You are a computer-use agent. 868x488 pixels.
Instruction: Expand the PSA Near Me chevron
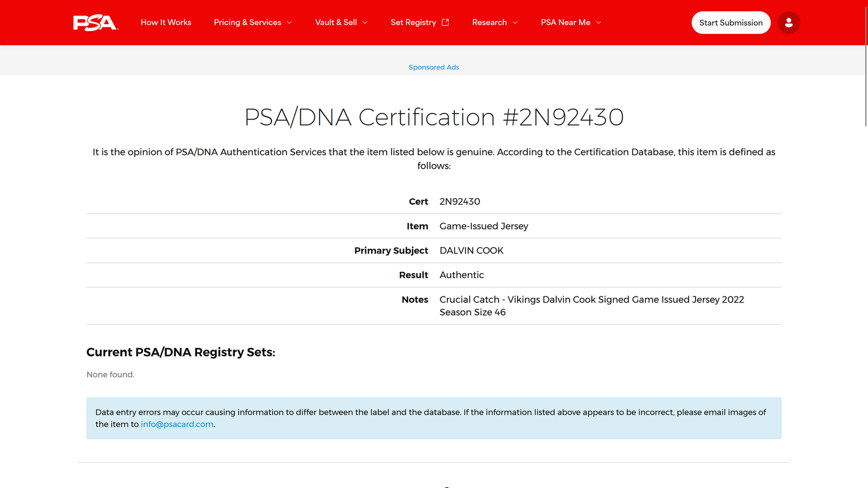point(598,23)
